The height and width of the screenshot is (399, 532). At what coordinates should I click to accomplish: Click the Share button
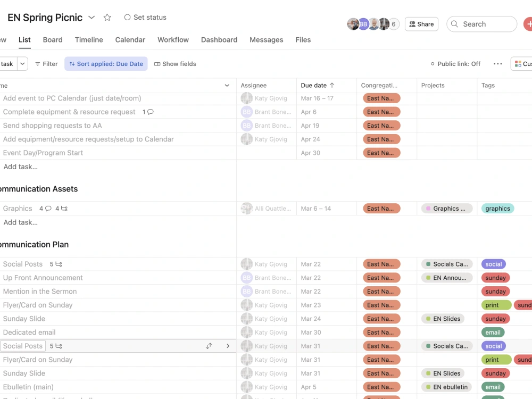(x=421, y=23)
